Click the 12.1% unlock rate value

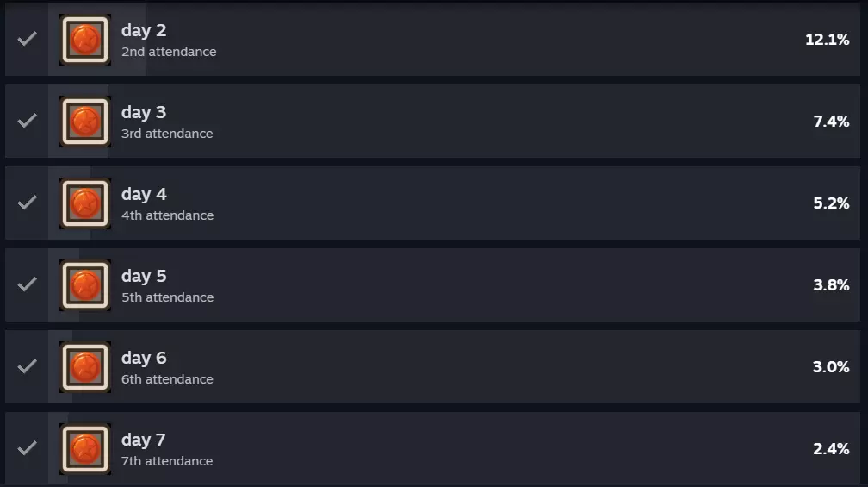point(827,40)
